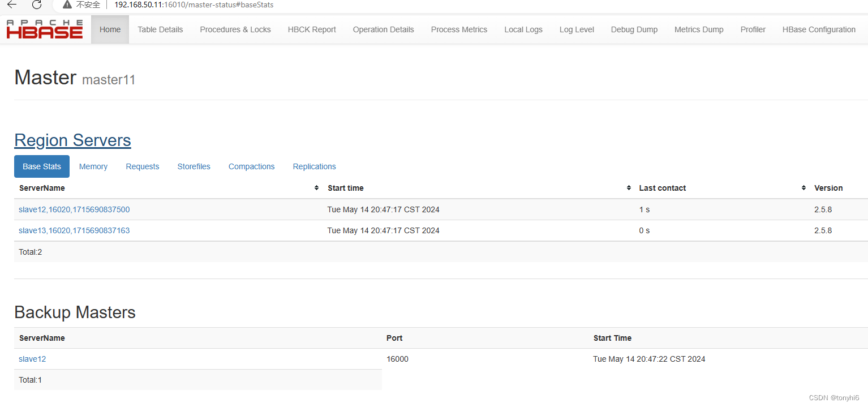
Task: Open the slave13 region server link
Action: coord(74,230)
